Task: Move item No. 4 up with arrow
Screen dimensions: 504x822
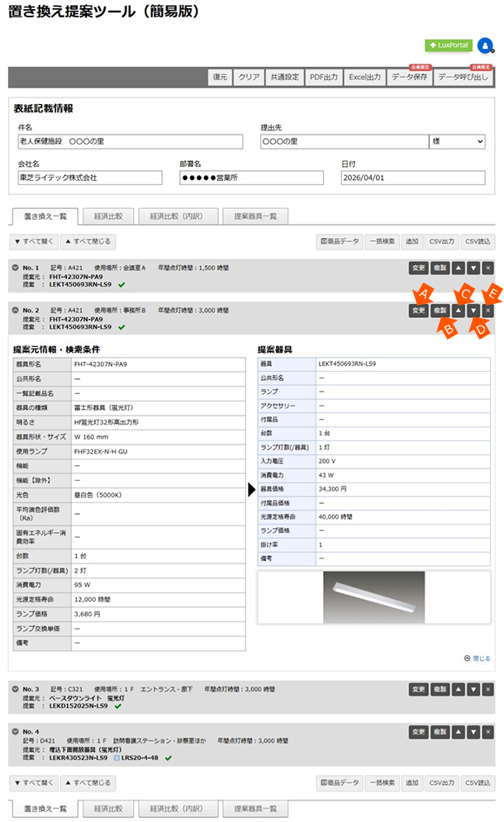Action: 458,731
